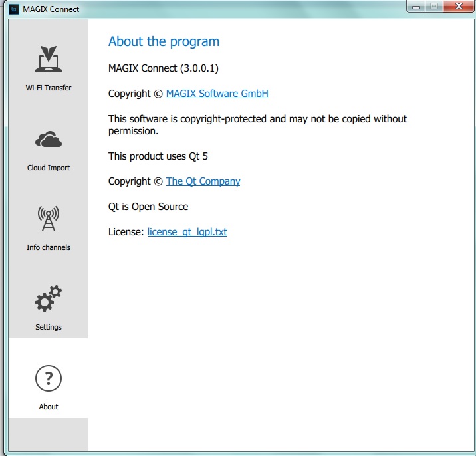The image size is (476, 456).
Task: Click the Wi-Fi Transfer label
Action: pyautogui.click(x=49, y=88)
